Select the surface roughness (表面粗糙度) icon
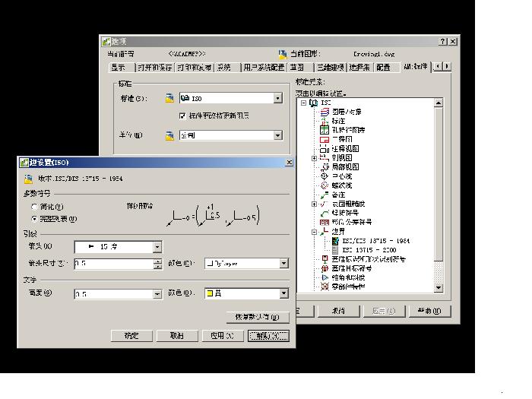Screen dimensions: 532x399 (x=325, y=204)
